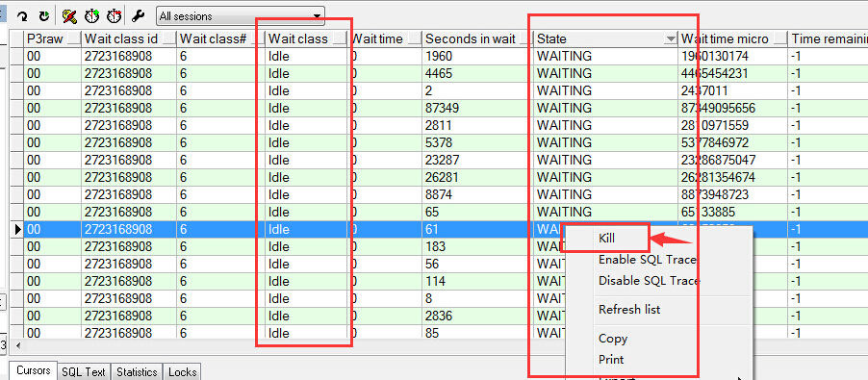Open session settings via wrench icon

(x=138, y=16)
